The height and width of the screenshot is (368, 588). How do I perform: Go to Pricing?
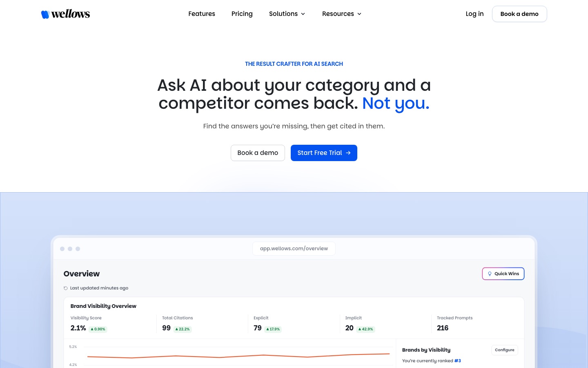point(242,14)
